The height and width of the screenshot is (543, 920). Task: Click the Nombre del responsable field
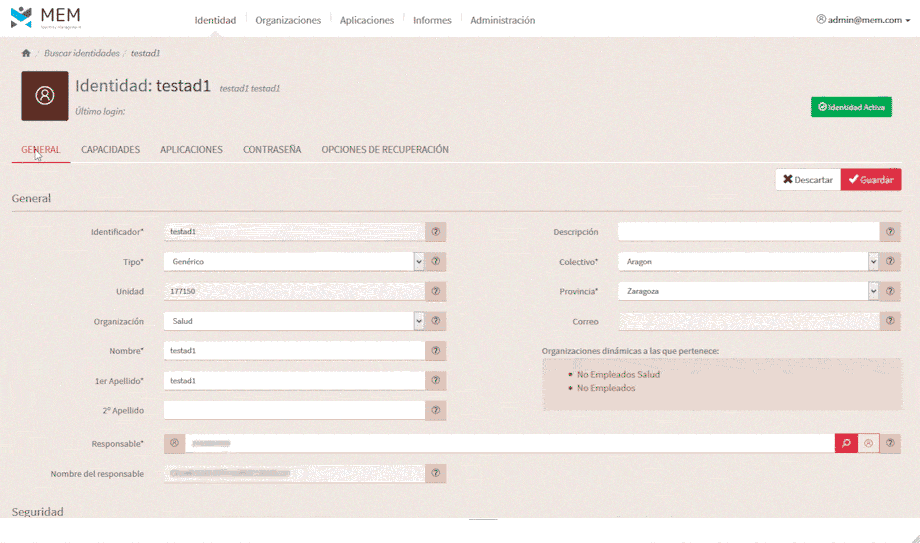click(x=295, y=473)
